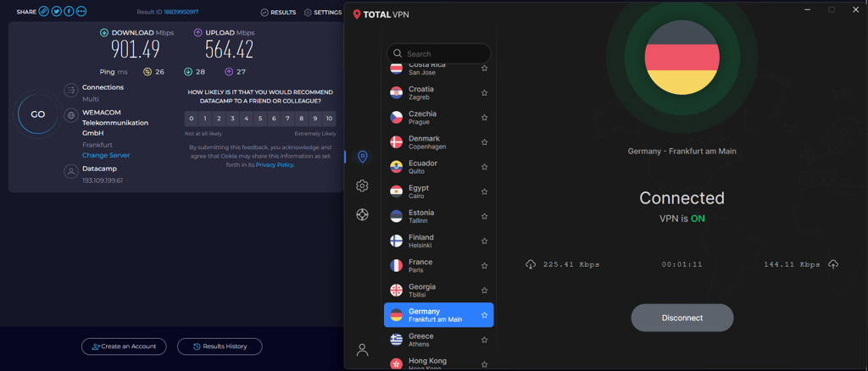868x371 pixels.
Task: Open the account profile icon in Total VPN
Action: coord(363,350)
